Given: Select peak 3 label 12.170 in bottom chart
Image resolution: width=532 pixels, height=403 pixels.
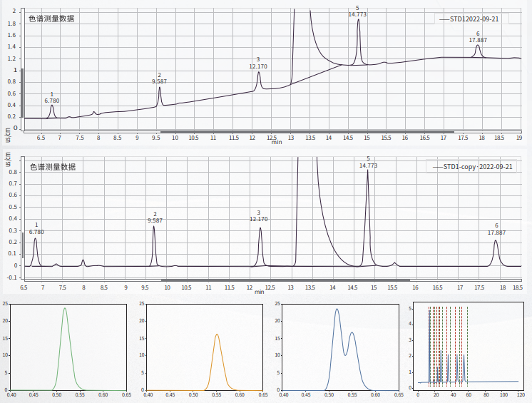Looking at the screenshot, I should click(259, 219).
